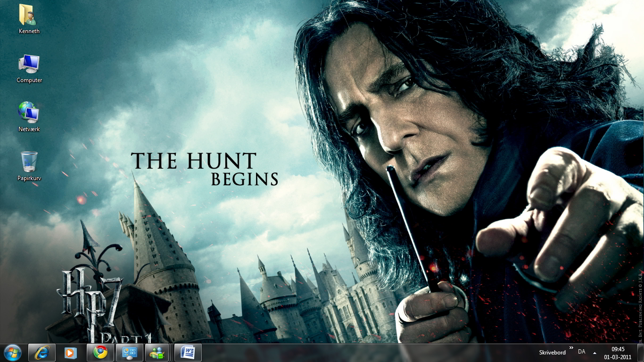Open the clock showing 09:45

(618, 353)
